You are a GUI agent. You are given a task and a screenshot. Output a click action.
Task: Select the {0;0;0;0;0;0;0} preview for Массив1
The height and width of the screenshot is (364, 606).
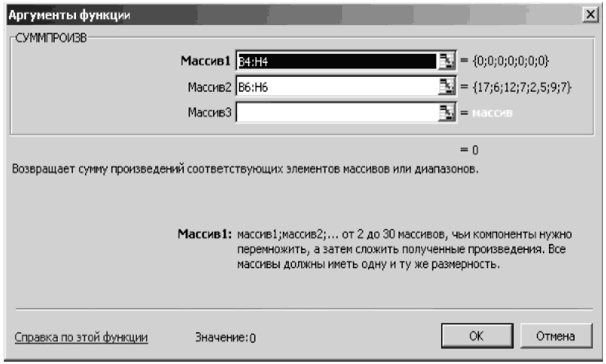click(x=510, y=61)
